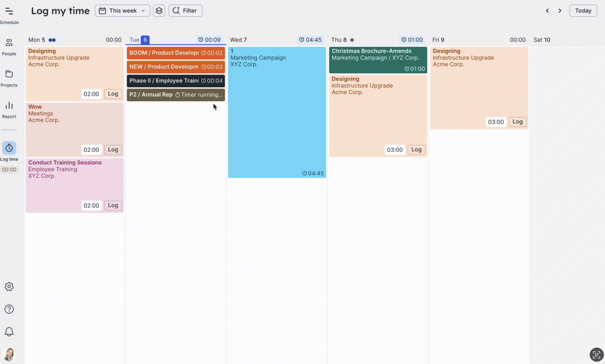Open the profile menu via avatar
605x364 pixels.
[9, 354]
